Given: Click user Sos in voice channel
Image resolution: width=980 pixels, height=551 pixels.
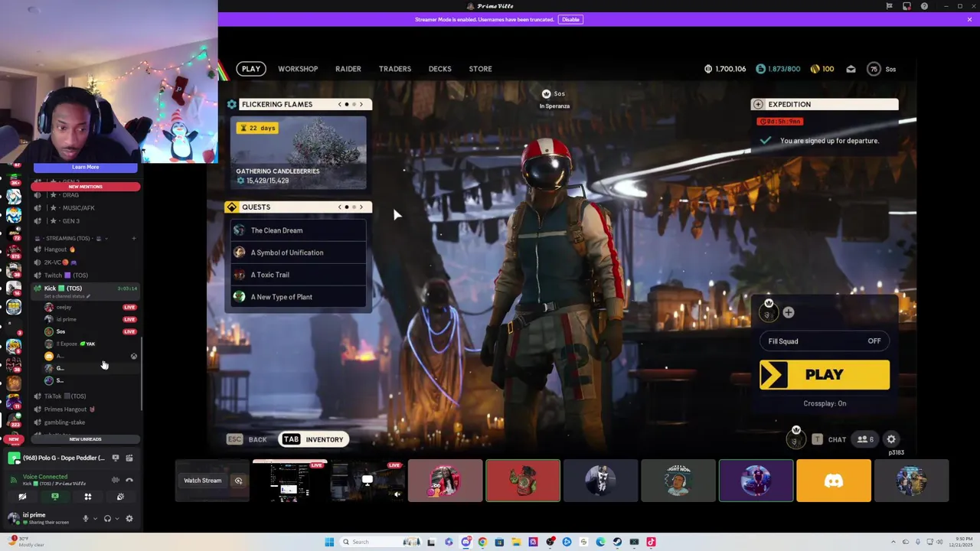Looking at the screenshot, I should tap(90, 331).
